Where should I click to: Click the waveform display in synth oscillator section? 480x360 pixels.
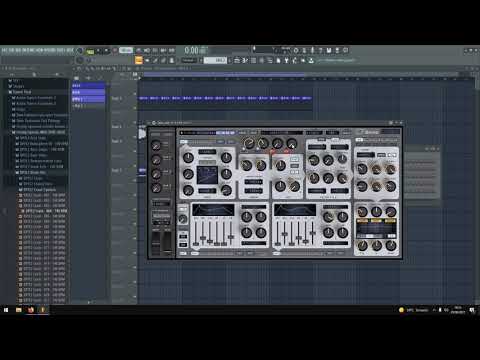tap(207, 175)
